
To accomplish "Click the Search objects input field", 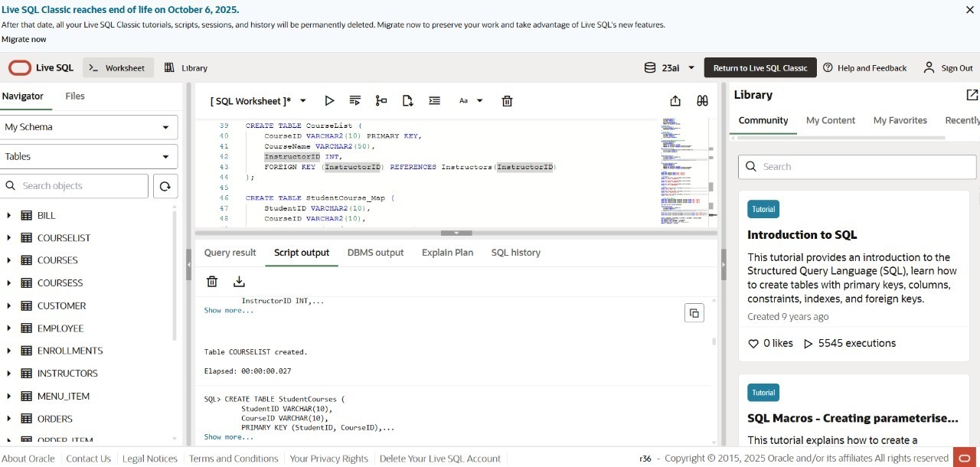I will click(74, 186).
